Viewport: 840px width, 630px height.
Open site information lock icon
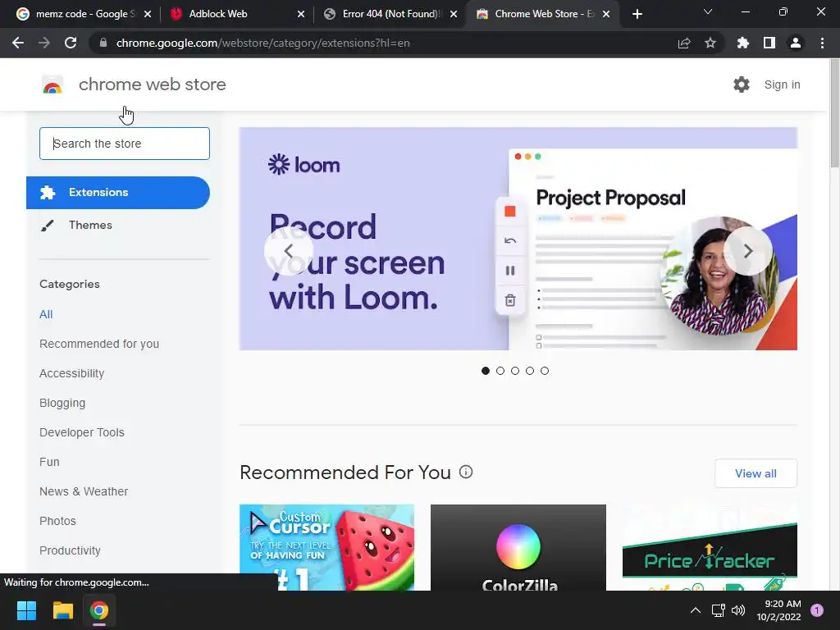[x=103, y=43]
